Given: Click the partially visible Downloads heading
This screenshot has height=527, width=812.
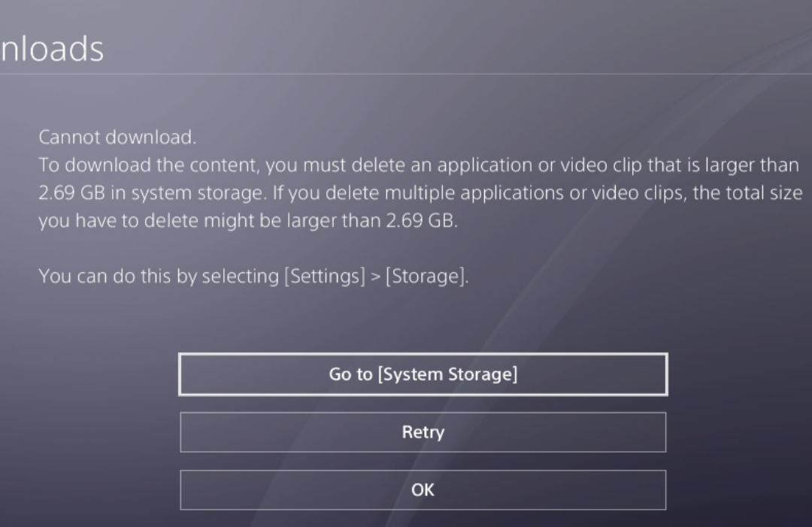Looking at the screenshot, I should point(51,50).
